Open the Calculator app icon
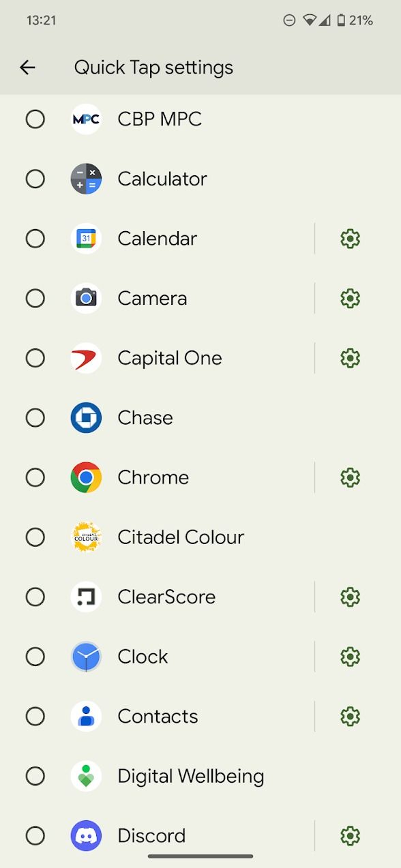Screen dimensions: 401x868 click(85, 179)
